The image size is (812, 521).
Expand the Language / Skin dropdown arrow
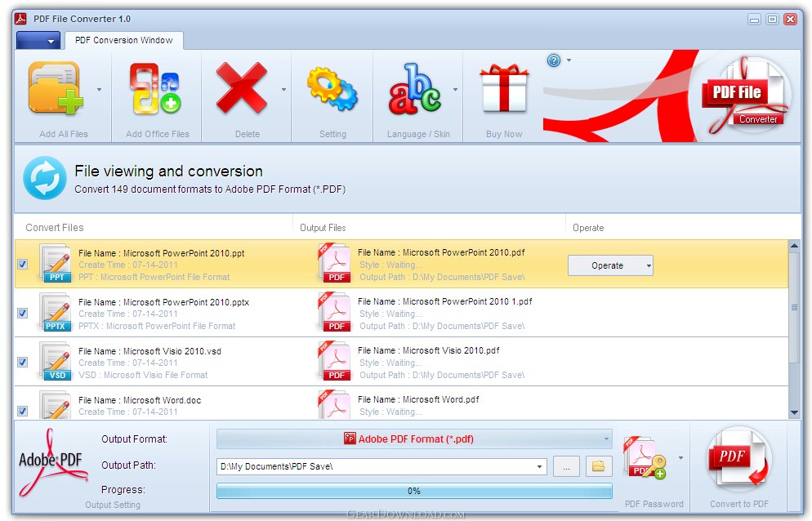point(455,90)
